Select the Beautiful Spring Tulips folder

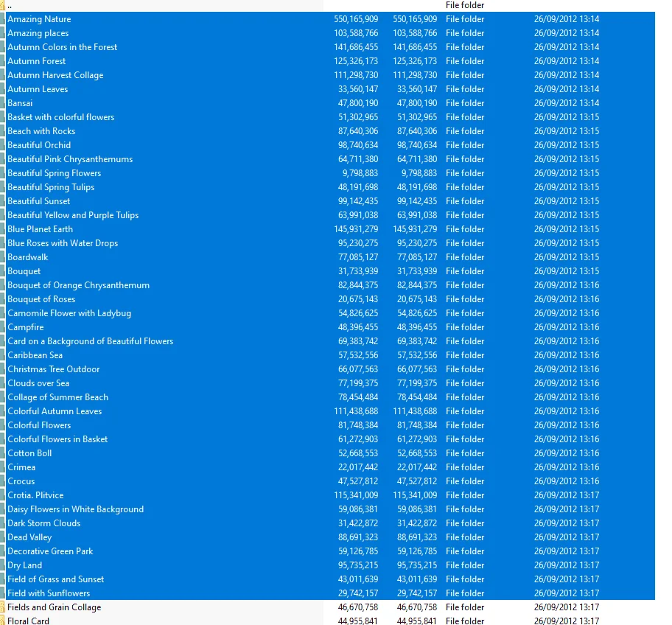(x=51, y=187)
